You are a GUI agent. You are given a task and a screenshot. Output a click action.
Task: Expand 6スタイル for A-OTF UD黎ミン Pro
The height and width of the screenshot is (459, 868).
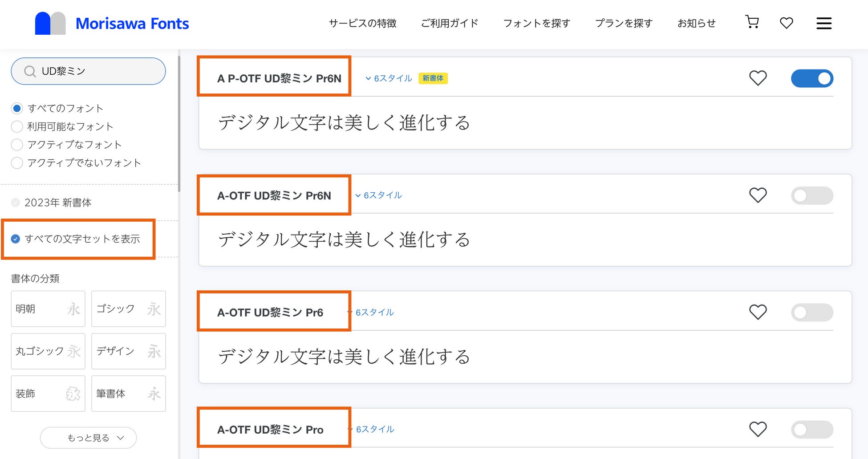point(371,430)
